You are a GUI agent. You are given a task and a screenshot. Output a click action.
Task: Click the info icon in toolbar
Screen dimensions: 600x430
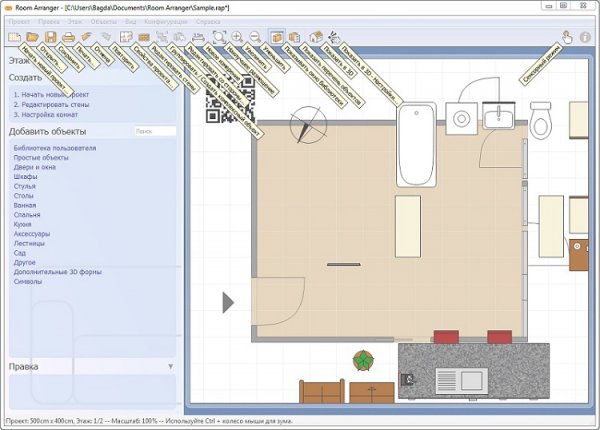pos(585,37)
